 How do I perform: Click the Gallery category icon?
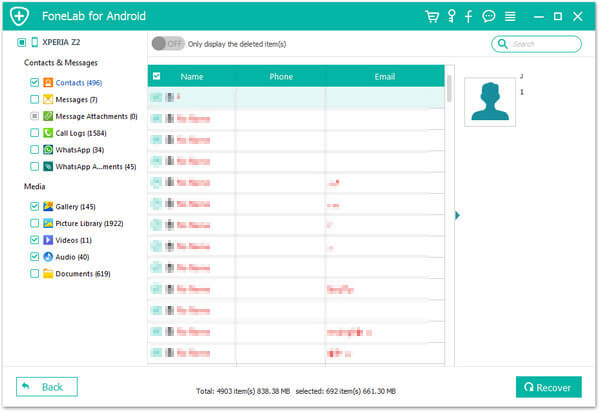pyautogui.click(x=48, y=206)
